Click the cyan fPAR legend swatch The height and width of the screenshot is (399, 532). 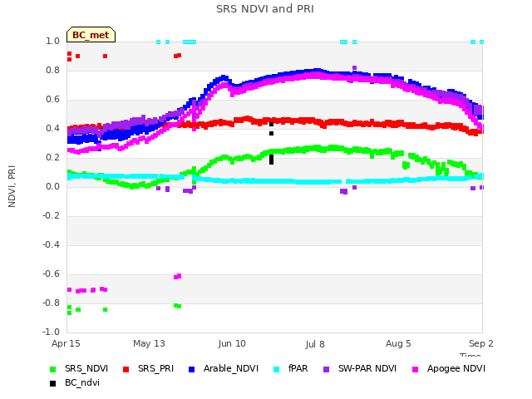pos(276,369)
